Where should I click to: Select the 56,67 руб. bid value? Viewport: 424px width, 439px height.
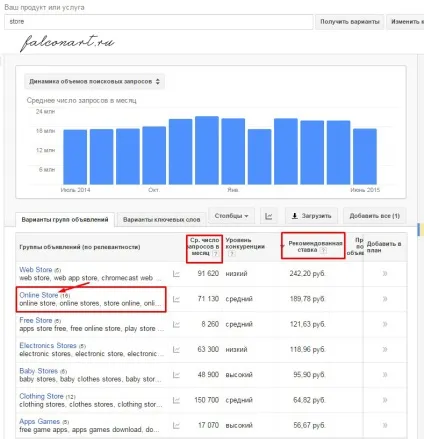309,425
